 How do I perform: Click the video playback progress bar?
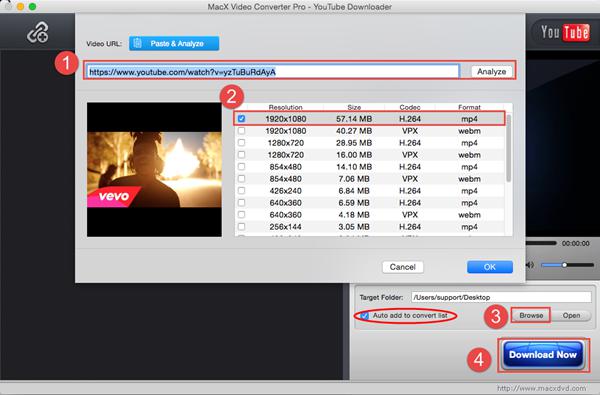click(541, 243)
